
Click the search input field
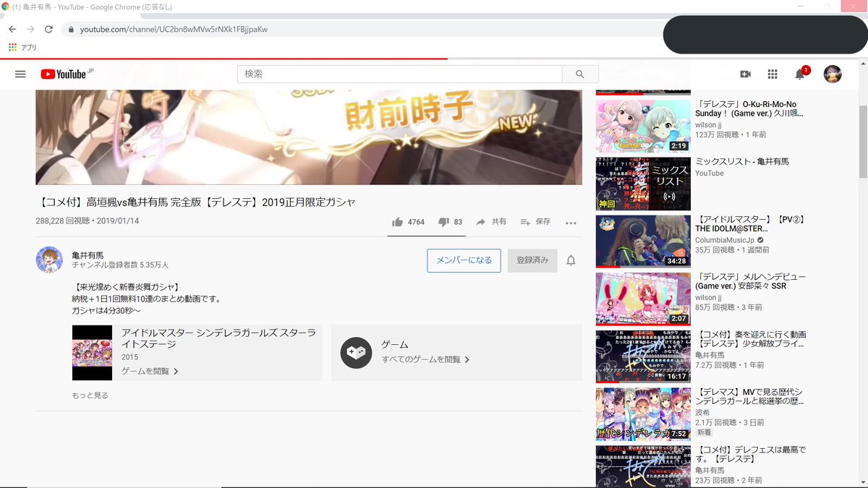(400, 74)
